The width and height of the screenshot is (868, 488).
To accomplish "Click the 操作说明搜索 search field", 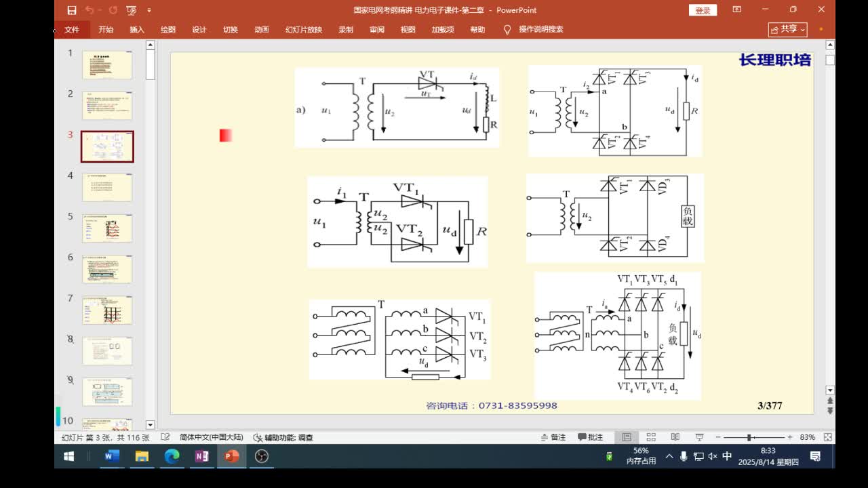I will [541, 30].
